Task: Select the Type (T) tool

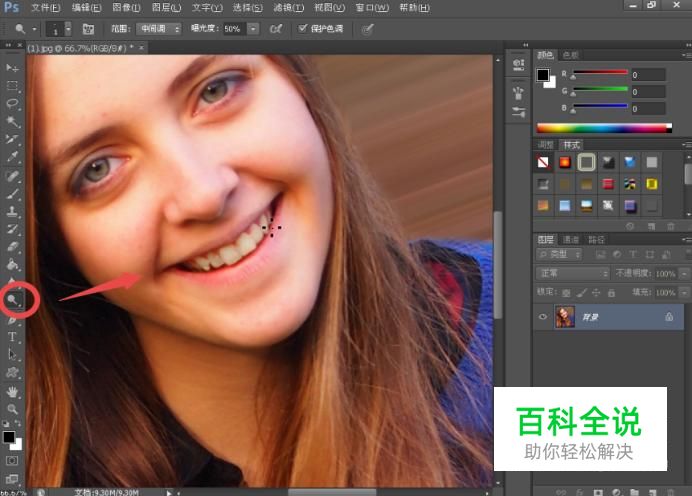Action: (x=12, y=337)
